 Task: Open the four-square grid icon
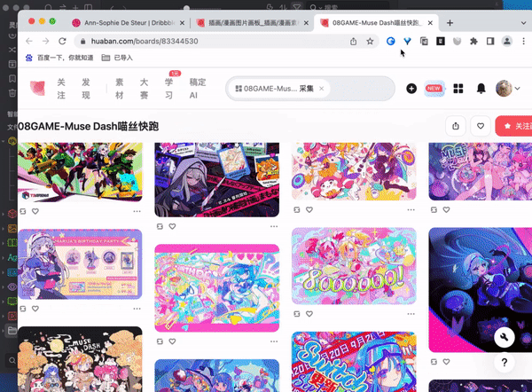[458, 89]
